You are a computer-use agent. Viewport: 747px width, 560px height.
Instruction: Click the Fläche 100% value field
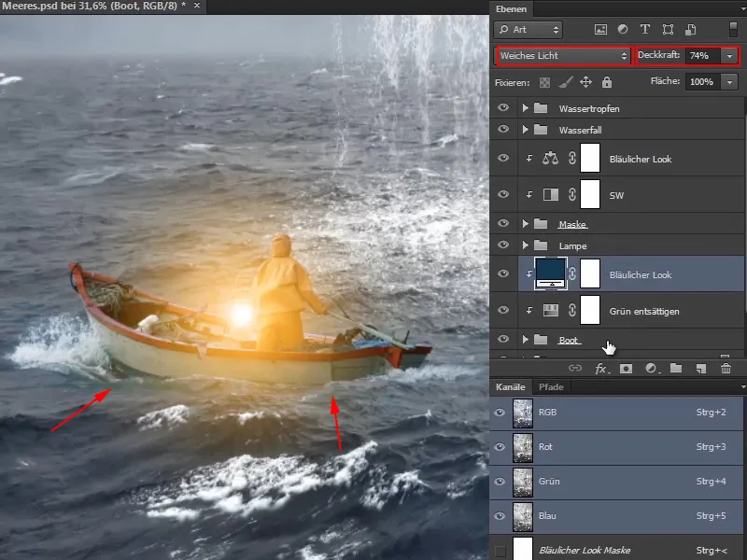point(703,82)
